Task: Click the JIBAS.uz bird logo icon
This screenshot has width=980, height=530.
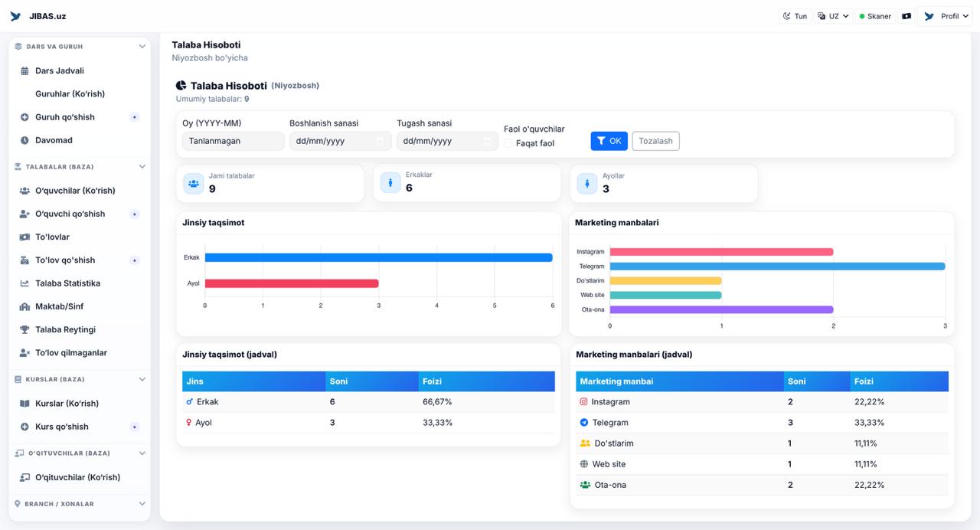Action: click(15, 16)
